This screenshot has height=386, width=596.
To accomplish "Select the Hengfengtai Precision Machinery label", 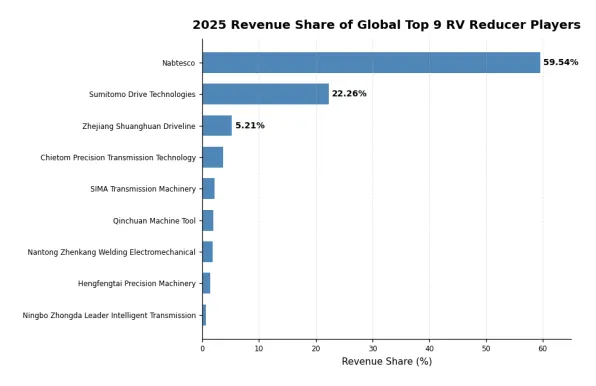I will point(137,283).
